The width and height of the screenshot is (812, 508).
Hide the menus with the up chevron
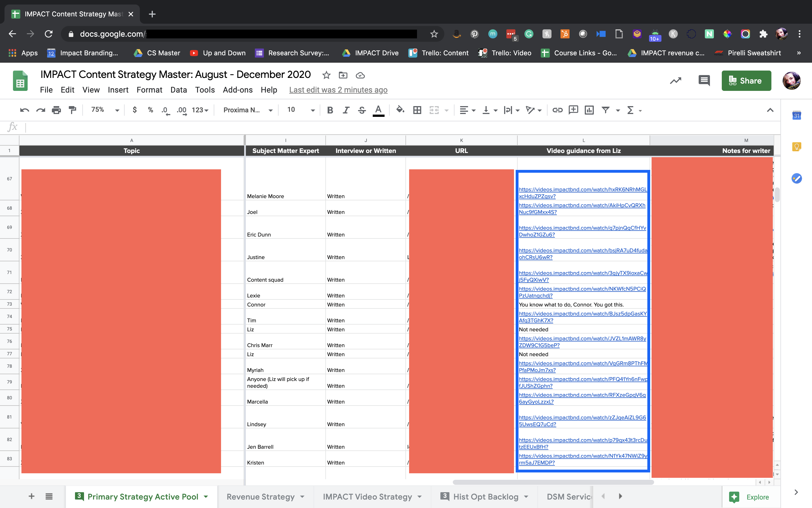[x=770, y=110]
